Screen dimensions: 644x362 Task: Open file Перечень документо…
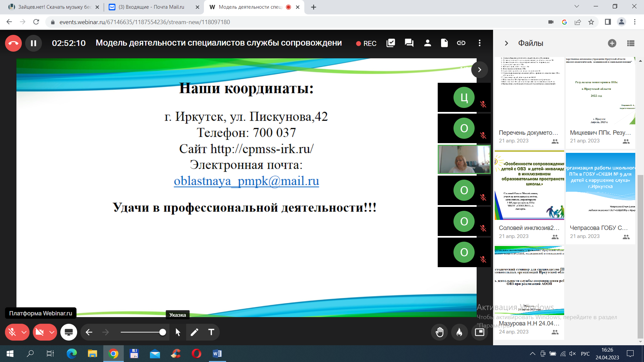click(529, 103)
